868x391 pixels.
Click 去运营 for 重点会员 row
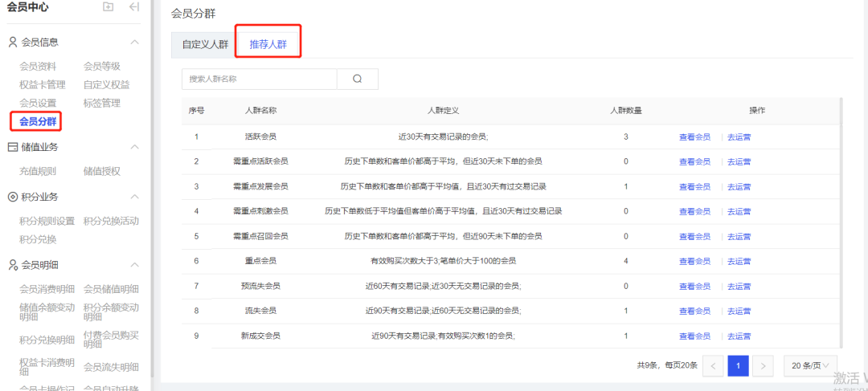(739, 262)
